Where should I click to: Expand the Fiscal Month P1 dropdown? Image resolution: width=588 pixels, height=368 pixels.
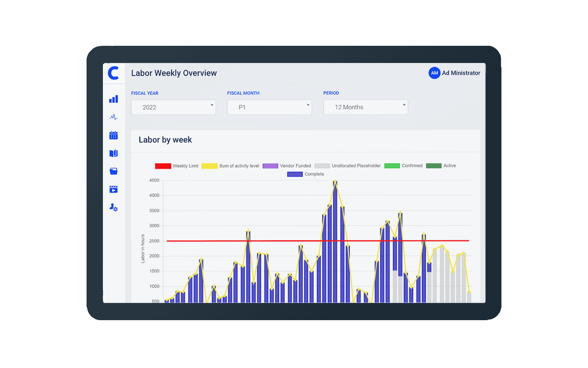click(x=269, y=107)
